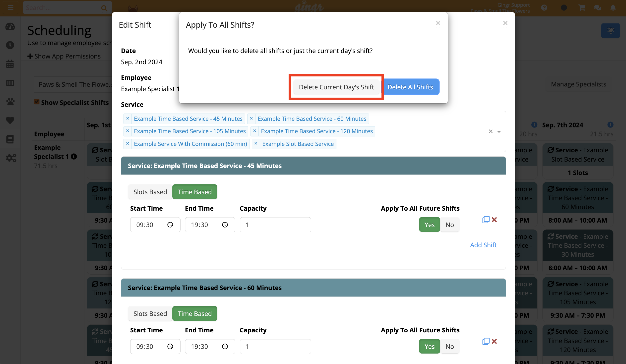Screen dimensions: 626x364
Task: Set Apply To All Future Shifts Yes for 60 Minutes
Action: [x=430, y=346]
